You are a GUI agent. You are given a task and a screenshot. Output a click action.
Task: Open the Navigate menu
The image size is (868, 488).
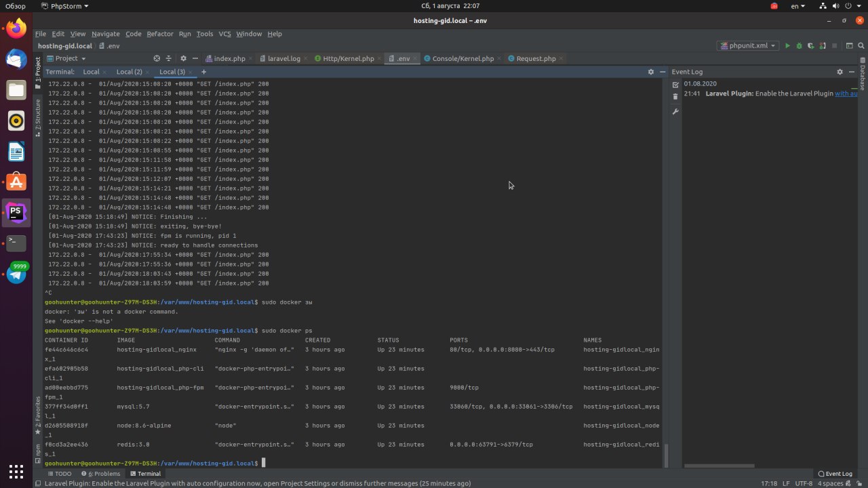105,34
